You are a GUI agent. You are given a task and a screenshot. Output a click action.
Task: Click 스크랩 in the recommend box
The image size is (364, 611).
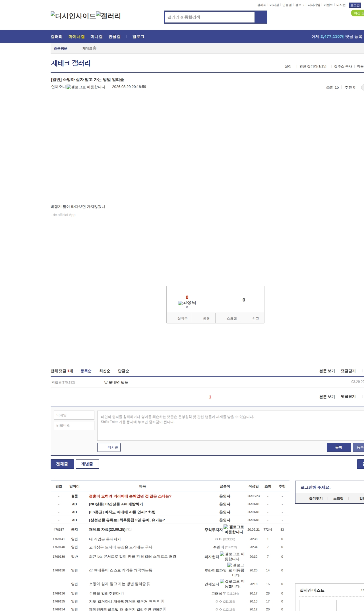[x=228, y=318]
